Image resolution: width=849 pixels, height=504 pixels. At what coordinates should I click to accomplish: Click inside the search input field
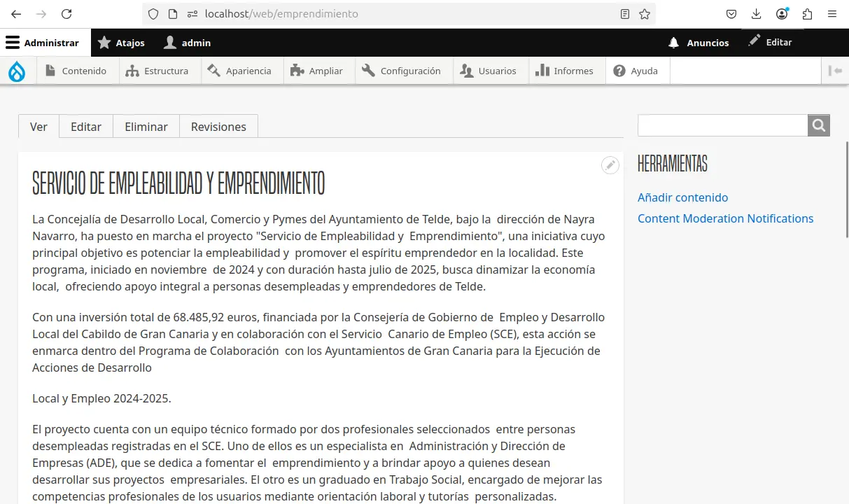click(721, 125)
